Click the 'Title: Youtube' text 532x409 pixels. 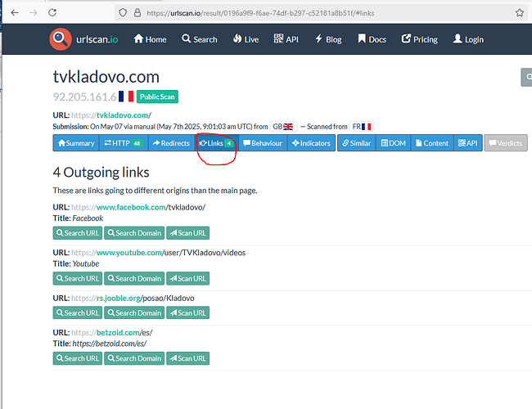tap(76, 263)
